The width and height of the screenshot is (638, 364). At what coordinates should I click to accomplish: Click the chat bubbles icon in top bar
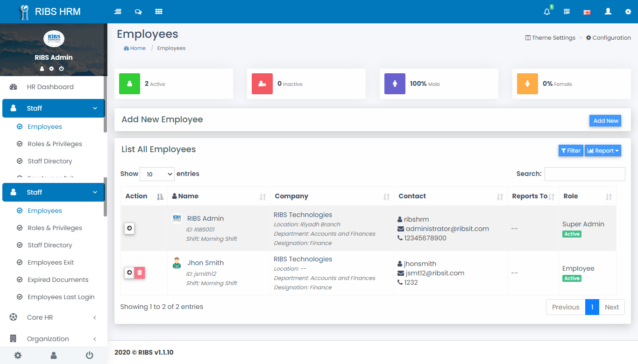[138, 12]
